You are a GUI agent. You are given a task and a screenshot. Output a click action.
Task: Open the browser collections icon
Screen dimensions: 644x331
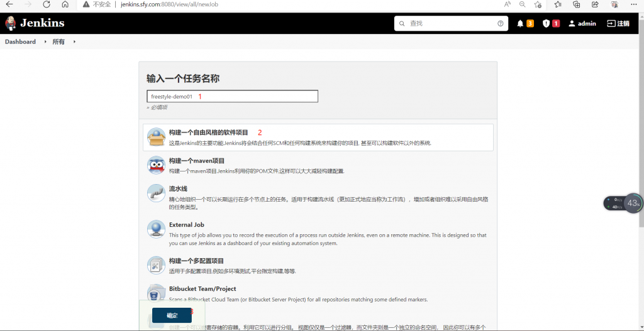(x=577, y=4)
